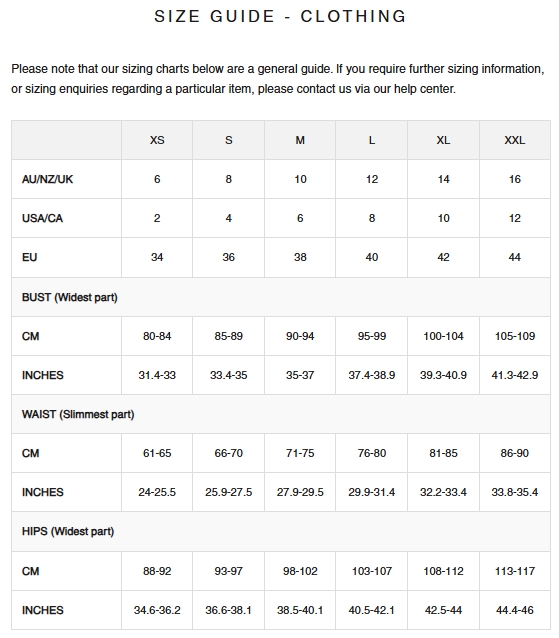Image resolution: width=559 pixels, height=638 pixels.
Task: Click the EU size 44 cell
Action: click(x=515, y=257)
